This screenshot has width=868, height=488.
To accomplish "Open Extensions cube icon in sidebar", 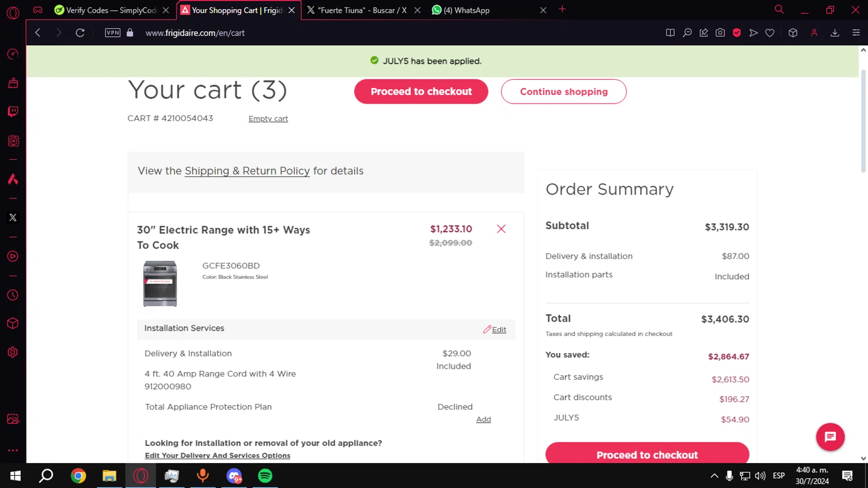I will coord(13,324).
